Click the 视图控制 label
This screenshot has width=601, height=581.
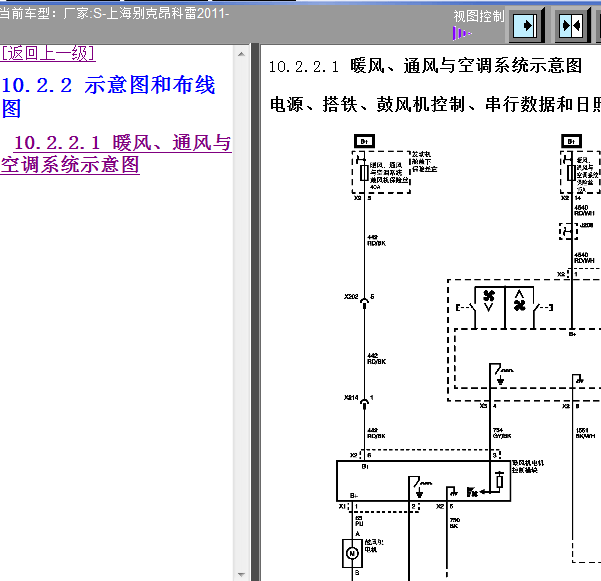click(478, 16)
